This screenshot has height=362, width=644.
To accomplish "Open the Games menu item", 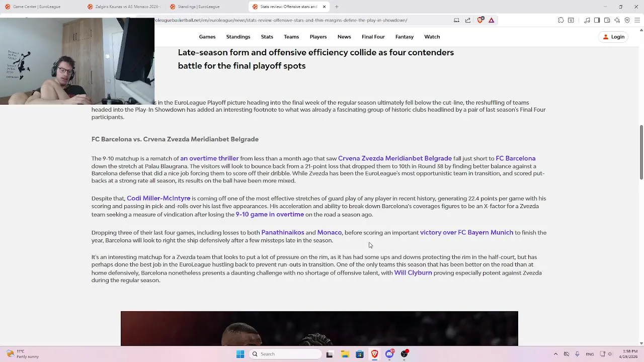I will tap(207, 37).
